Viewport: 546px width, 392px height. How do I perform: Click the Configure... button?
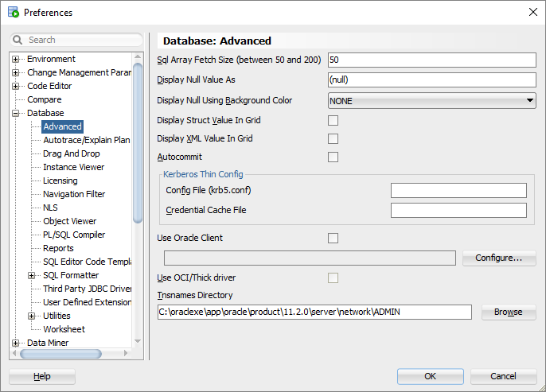498,258
